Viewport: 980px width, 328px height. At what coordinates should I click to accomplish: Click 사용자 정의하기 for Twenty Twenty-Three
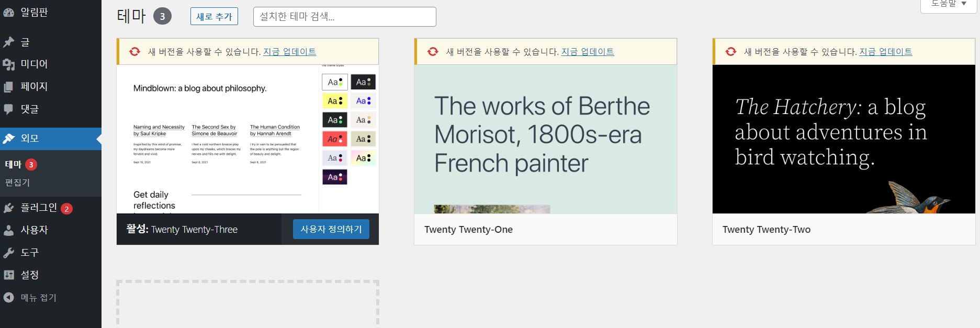tap(331, 229)
